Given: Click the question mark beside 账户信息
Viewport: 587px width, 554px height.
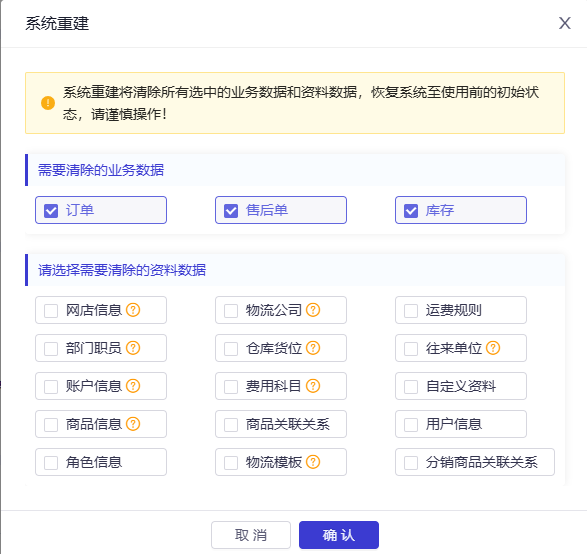Looking at the screenshot, I should point(133,386).
